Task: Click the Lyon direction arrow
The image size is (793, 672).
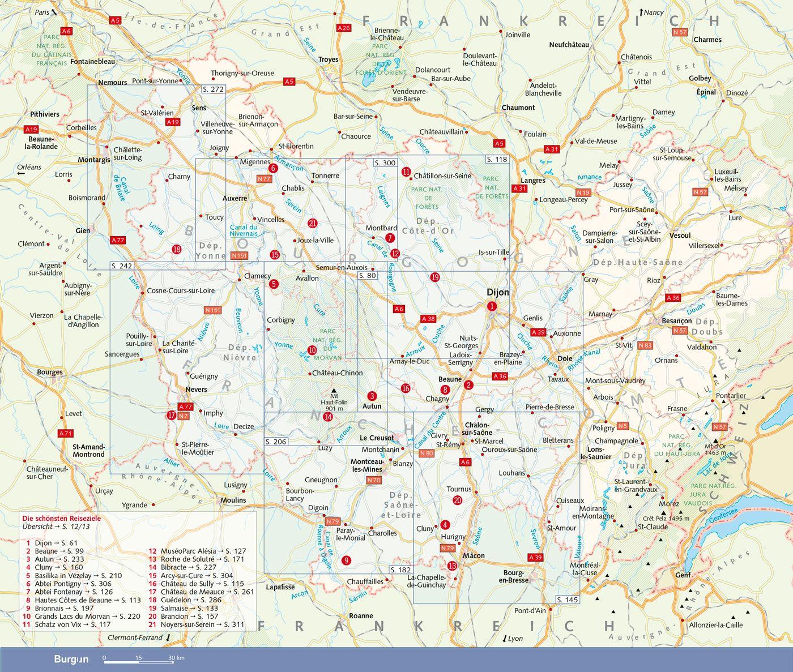Action: point(505,639)
